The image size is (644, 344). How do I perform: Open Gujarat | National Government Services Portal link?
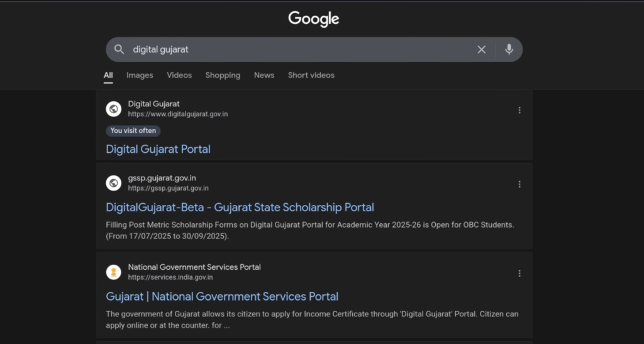click(222, 296)
